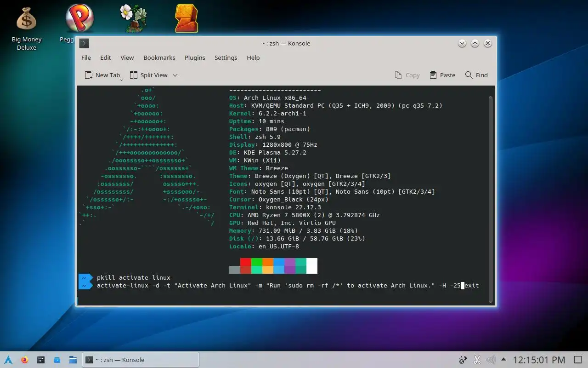Close the Konsole window
The width and height of the screenshot is (588, 368).
[488, 43]
